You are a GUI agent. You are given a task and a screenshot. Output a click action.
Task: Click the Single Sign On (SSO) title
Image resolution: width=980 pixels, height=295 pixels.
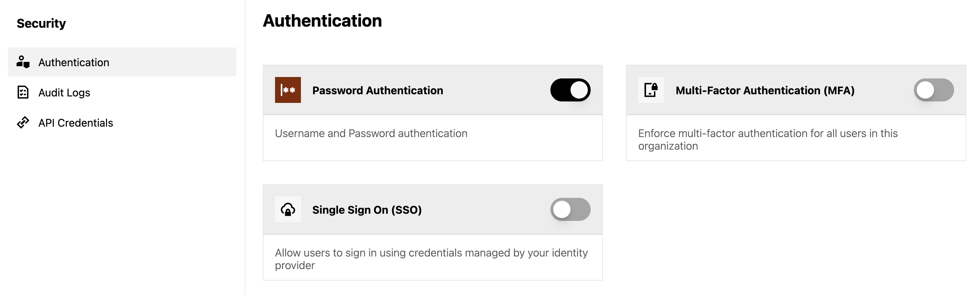[367, 210]
